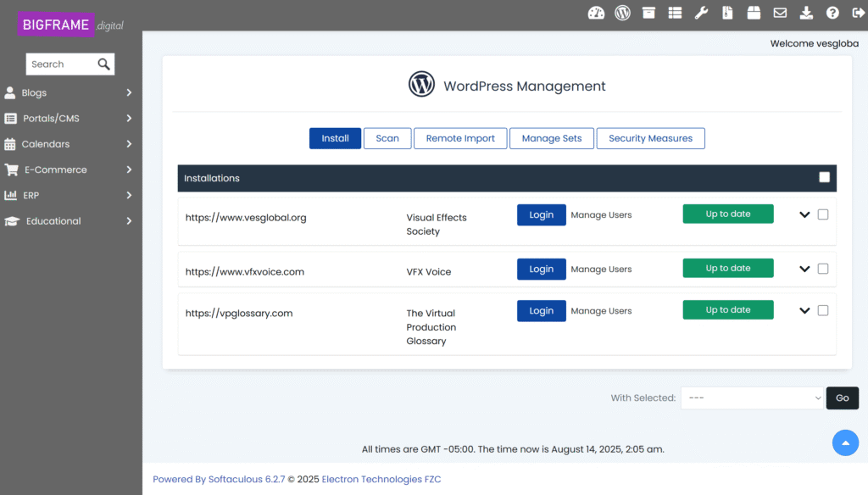
Task: Expand details for vfxvoice.com installation
Action: click(804, 269)
